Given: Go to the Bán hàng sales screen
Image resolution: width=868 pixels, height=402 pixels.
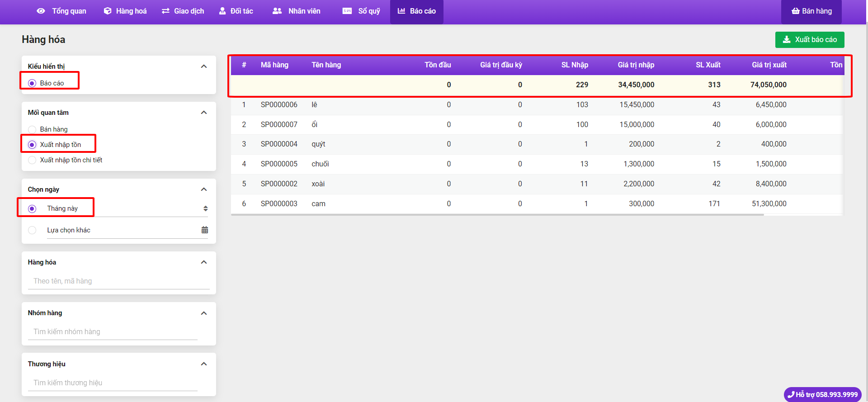Looking at the screenshot, I should [x=811, y=11].
